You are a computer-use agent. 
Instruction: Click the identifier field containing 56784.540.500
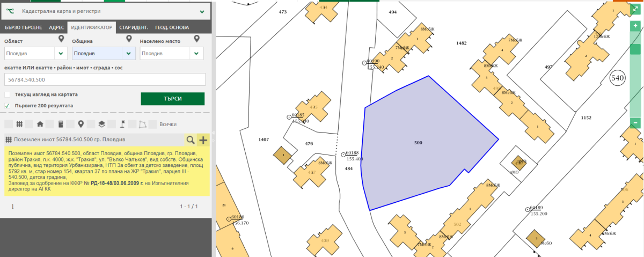(x=105, y=79)
